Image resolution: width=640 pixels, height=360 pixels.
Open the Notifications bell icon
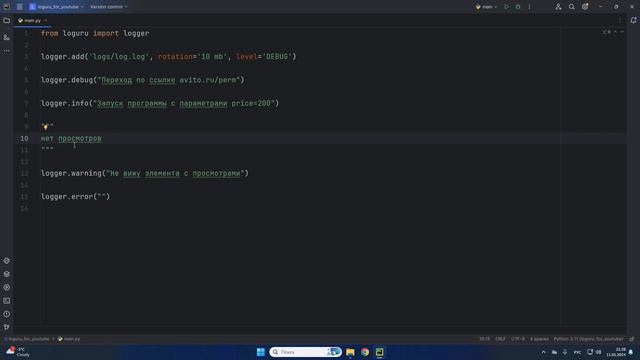pos(633,20)
